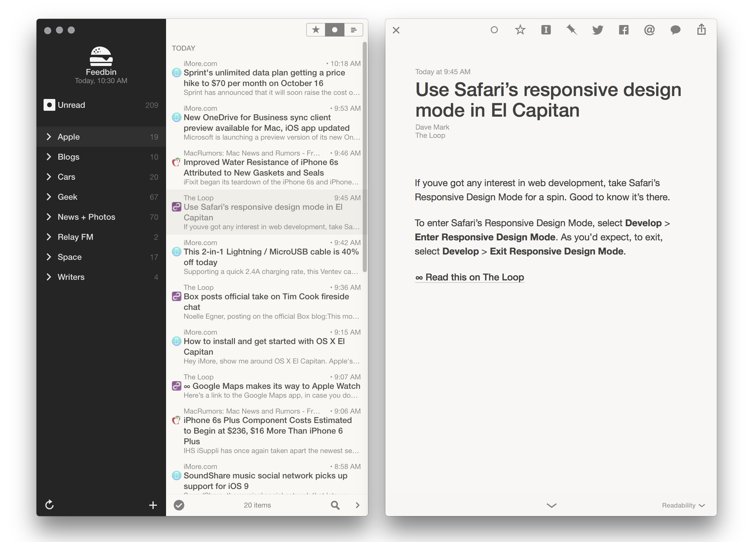Add a new subscription with plus icon
The image size is (756, 542).
(153, 505)
